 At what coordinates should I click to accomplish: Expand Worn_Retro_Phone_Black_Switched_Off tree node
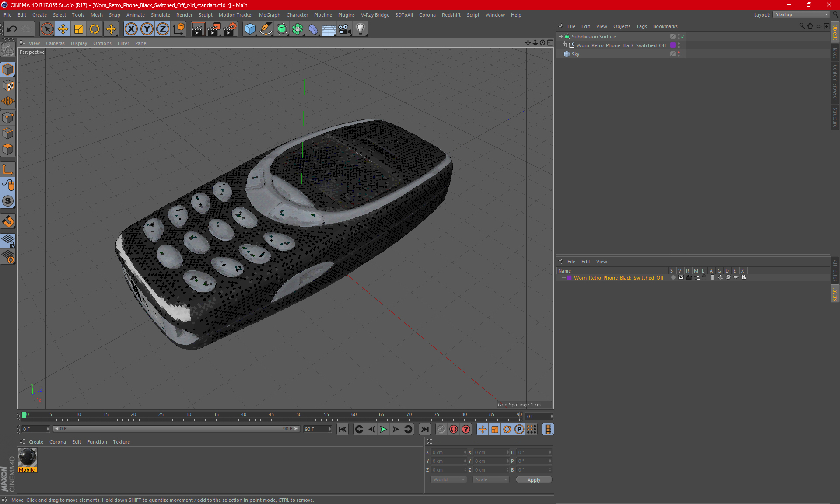(565, 45)
